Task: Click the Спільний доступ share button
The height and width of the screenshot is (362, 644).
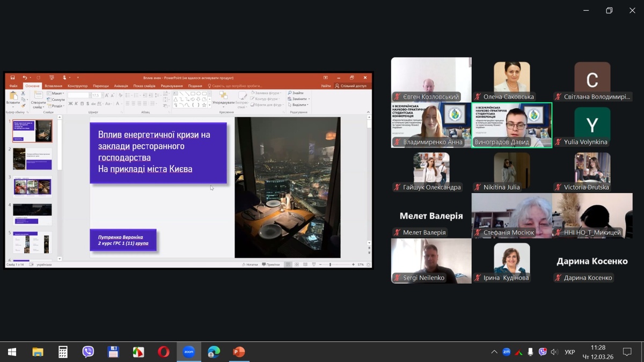Action: coord(351,86)
